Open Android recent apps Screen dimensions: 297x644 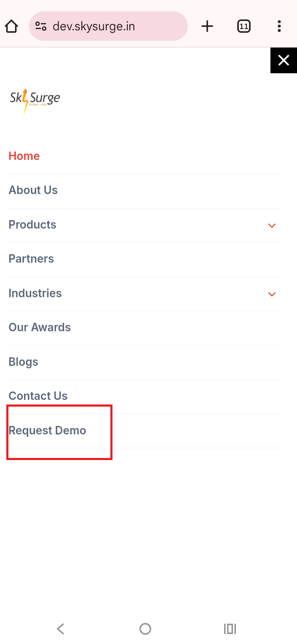230,629
